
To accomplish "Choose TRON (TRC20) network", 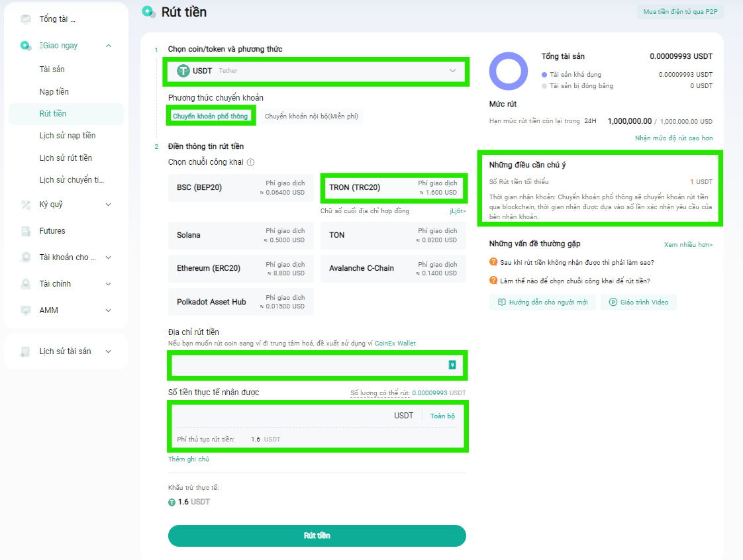I will tap(393, 187).
